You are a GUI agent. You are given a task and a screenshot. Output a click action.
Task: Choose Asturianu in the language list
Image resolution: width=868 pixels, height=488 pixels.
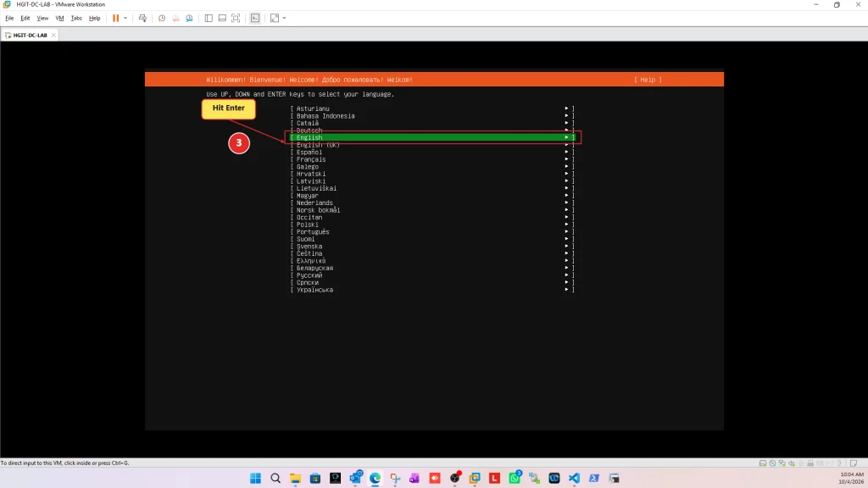tap(432, 108)
